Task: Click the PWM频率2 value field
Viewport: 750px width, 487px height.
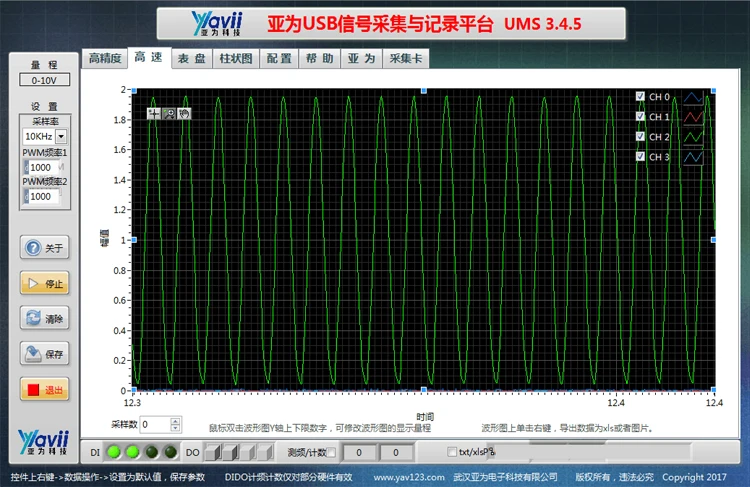Action: click(44, 196)
